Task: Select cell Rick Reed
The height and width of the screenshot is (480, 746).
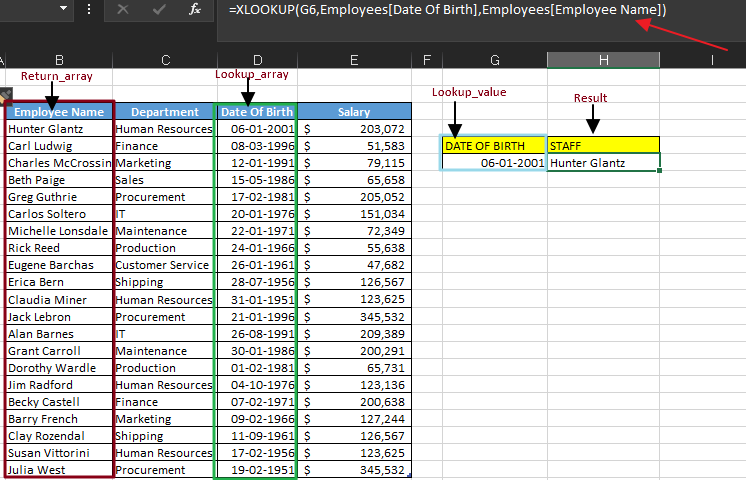Action: tap(59, 248)
